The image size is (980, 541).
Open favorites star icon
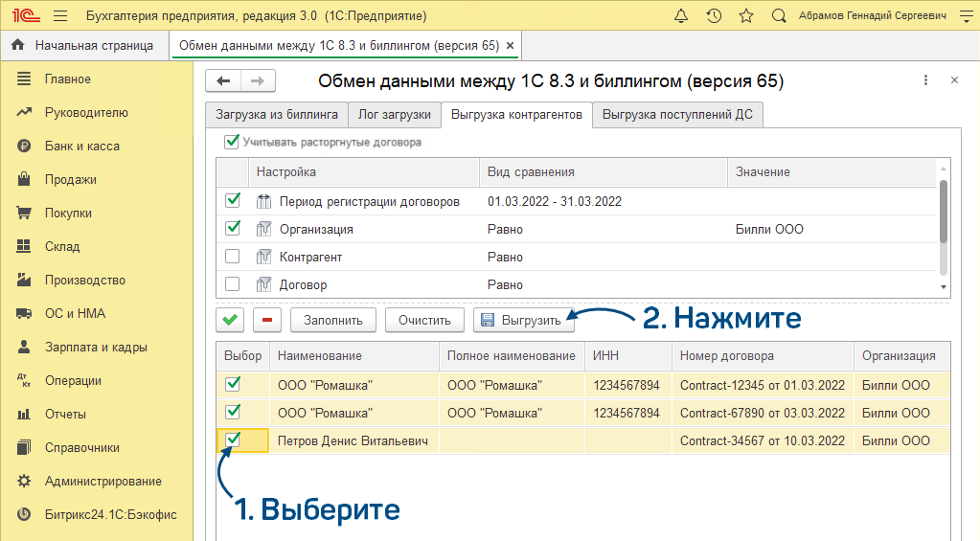tap(746, 15)
